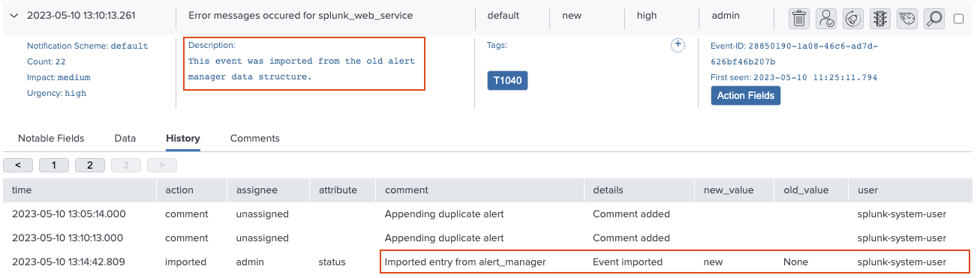This screenshot has width=980, height=278.
Task: Click the Action Fields button
Action: pos(746,96)
